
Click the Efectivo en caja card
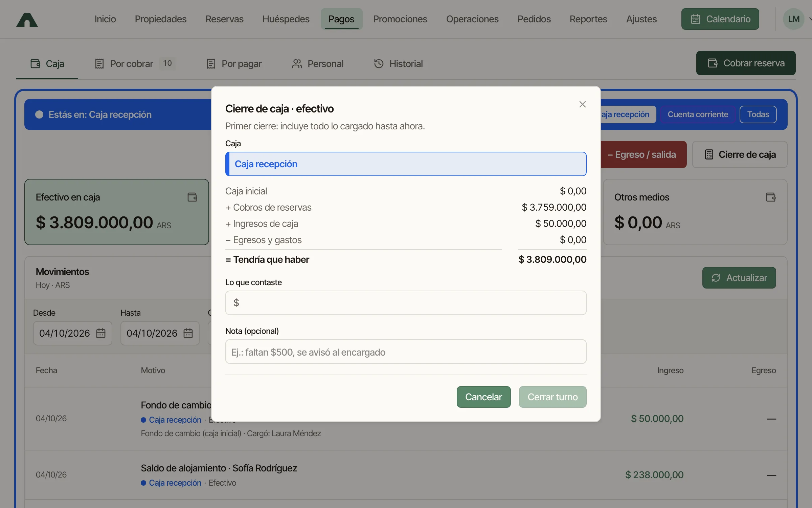(116, 212)
